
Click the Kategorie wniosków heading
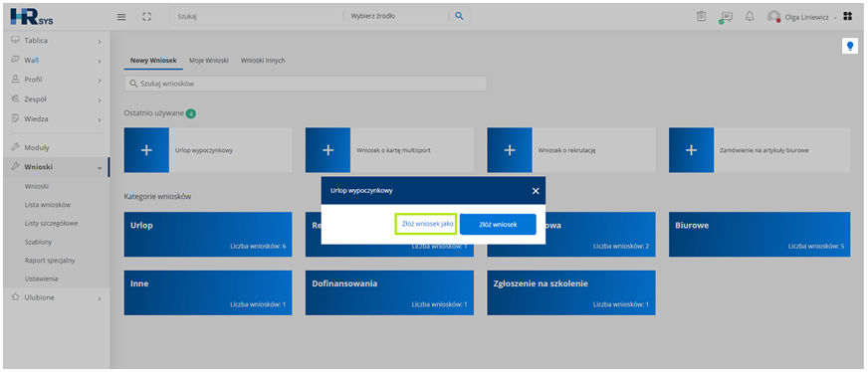157,196
